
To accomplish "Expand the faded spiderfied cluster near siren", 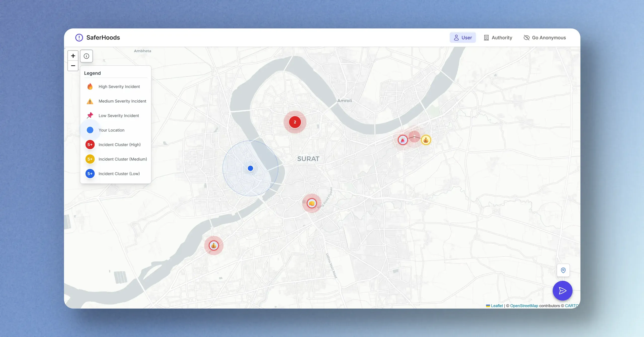I will 414,137.
